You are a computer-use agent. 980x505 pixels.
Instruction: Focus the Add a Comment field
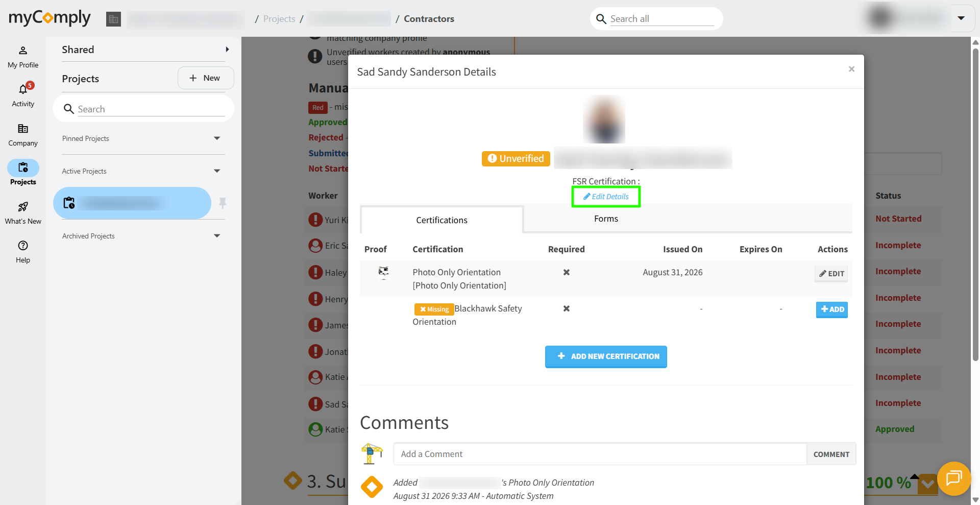[600, 454]
